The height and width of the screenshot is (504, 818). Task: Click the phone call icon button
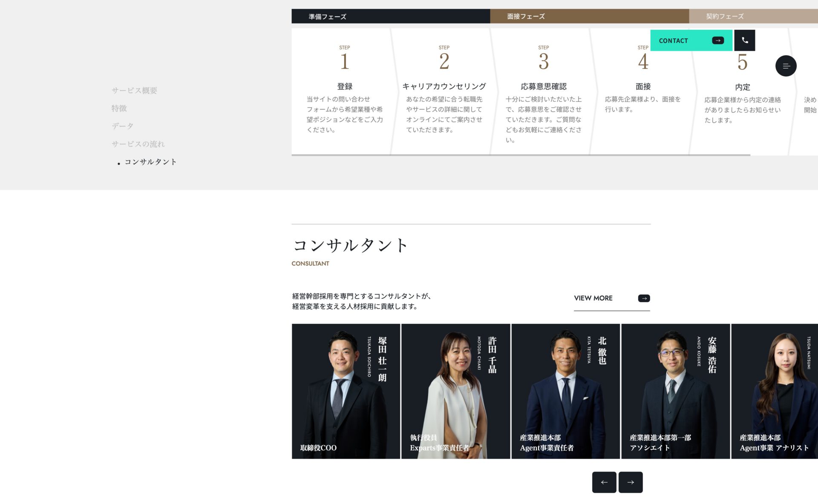pos(744,40)
